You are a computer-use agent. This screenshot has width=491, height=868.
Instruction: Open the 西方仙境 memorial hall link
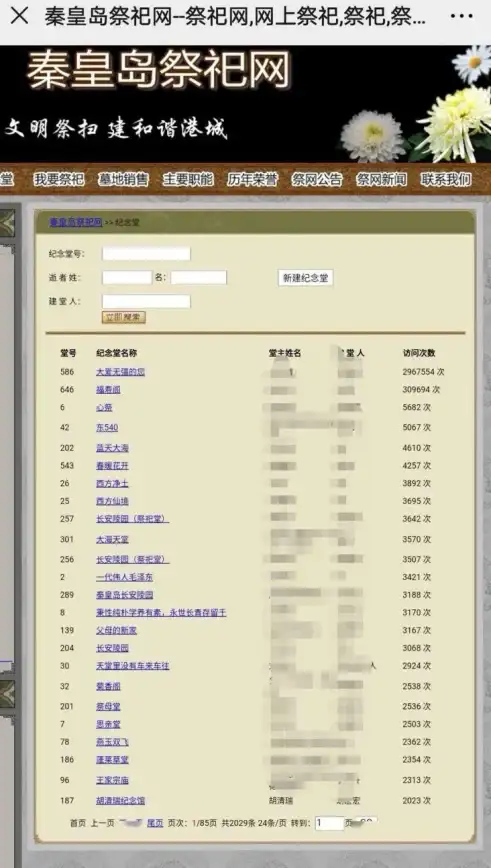pos(112,501)
